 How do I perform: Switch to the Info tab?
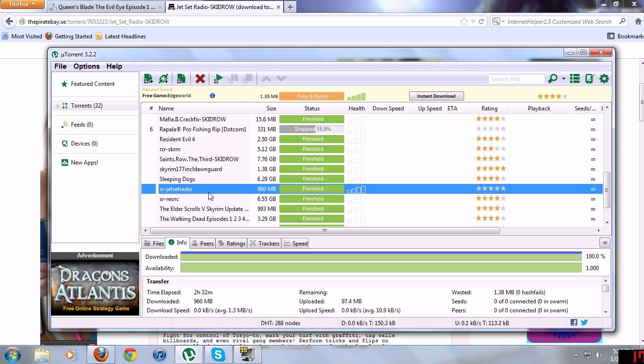(178, 243)
